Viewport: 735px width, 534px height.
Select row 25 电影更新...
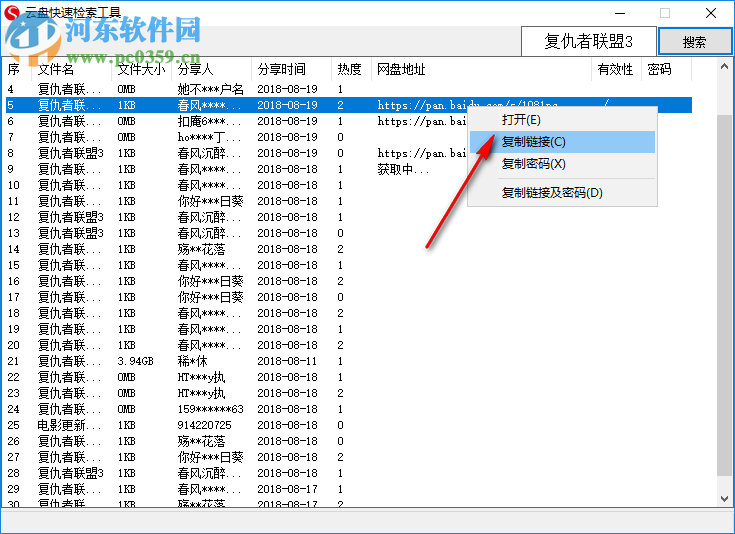(x=348, y=425)
